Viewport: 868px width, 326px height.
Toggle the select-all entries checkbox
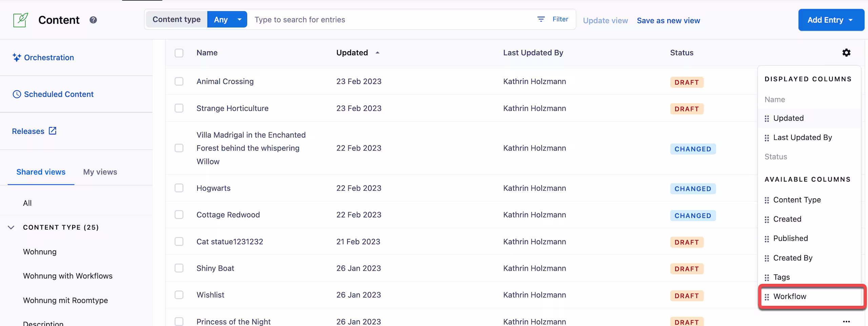click(x=179, y=53)
